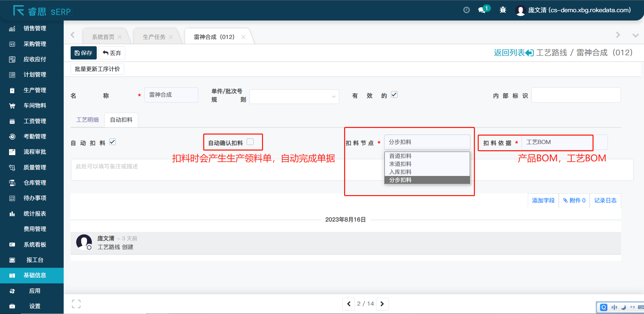The width and height of the screenshot is (644, 314).
Task: Close the 生产任务 tab with its X
Action: [x=171, y=37]
